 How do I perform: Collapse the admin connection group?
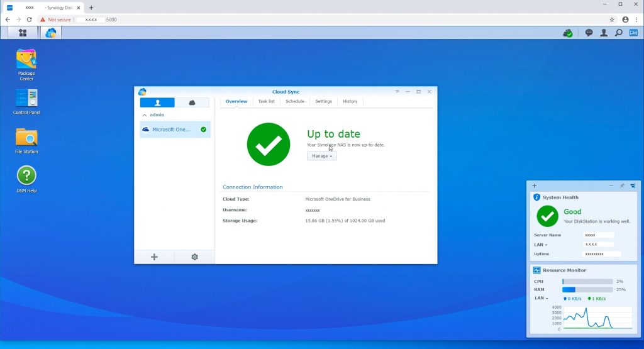point(145,115)
